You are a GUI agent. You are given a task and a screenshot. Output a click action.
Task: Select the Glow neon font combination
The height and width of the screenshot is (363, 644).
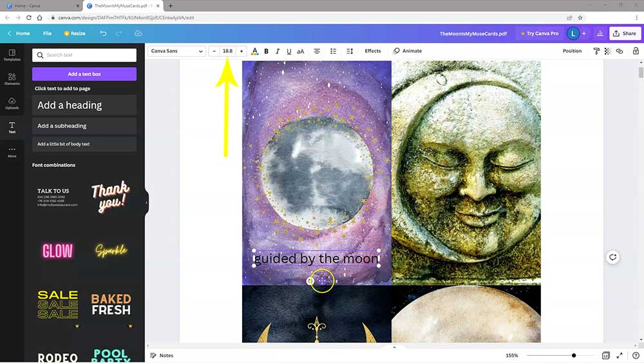coord(57,251)
